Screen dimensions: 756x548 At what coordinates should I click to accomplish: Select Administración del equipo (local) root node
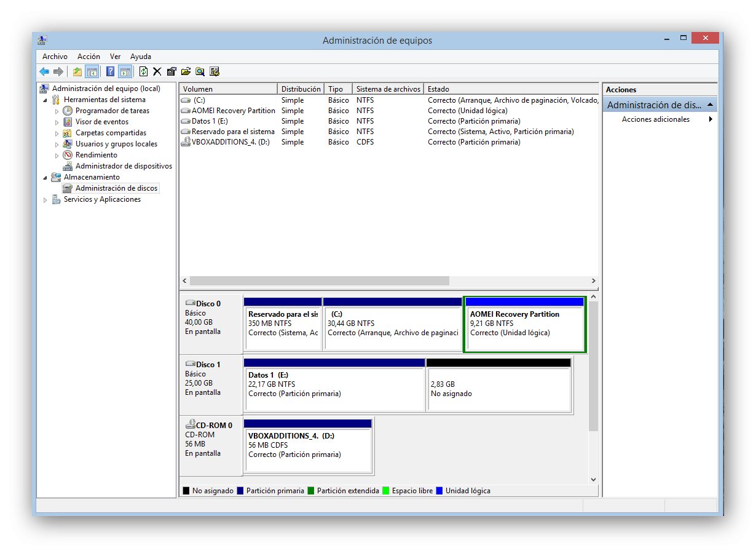click(x=106, y=89)
